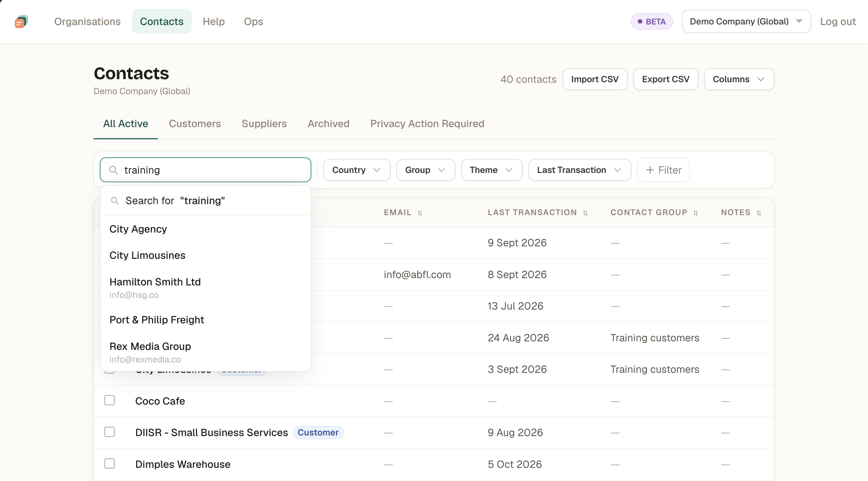Tick the Coco Cafe checkbox
868x481 pixels.
110,400
